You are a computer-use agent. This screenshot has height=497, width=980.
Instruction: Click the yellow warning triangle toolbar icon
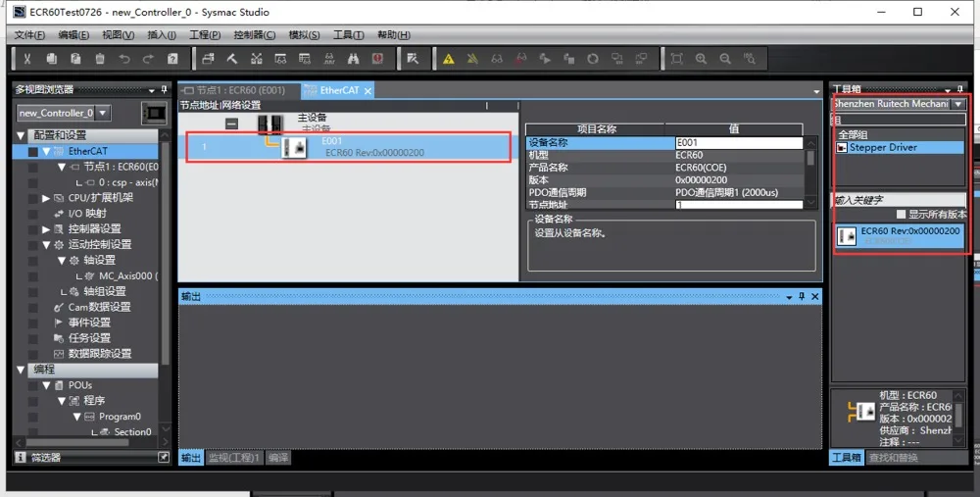(x=448, y=59)
